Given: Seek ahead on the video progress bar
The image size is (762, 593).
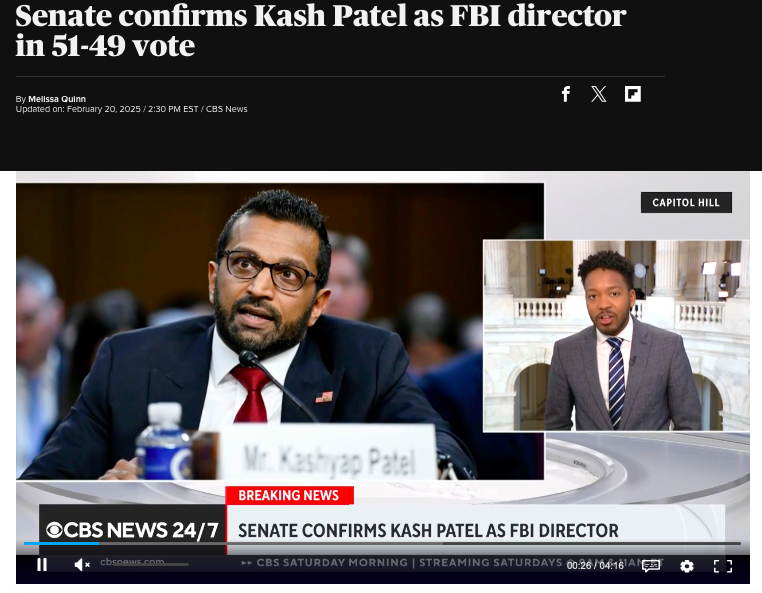Looking at the screenshot, I should (x=420, y=543).
